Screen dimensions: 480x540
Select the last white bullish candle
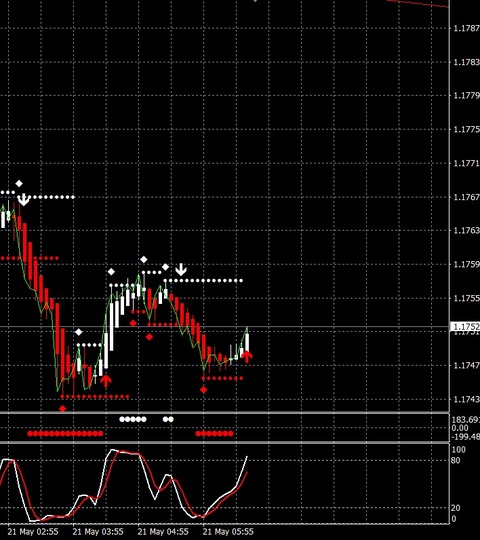(x=247, y=342)
